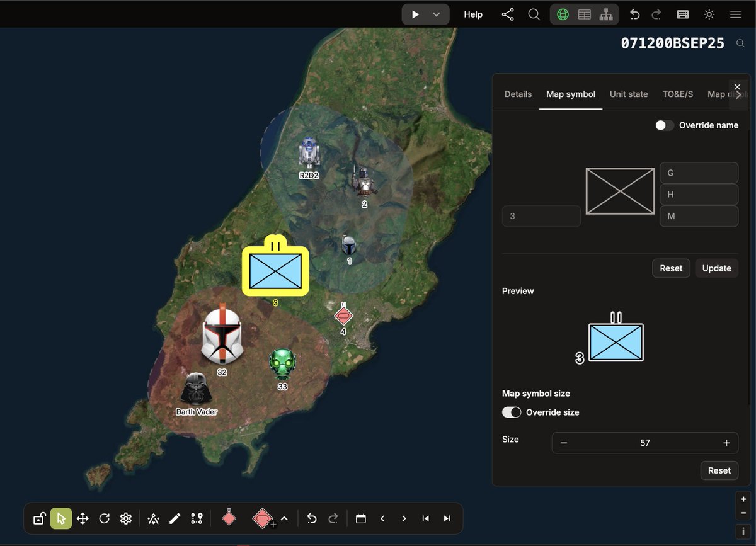Click the G text field
This screenshot has width=756, height=546.
coord(699,173)
